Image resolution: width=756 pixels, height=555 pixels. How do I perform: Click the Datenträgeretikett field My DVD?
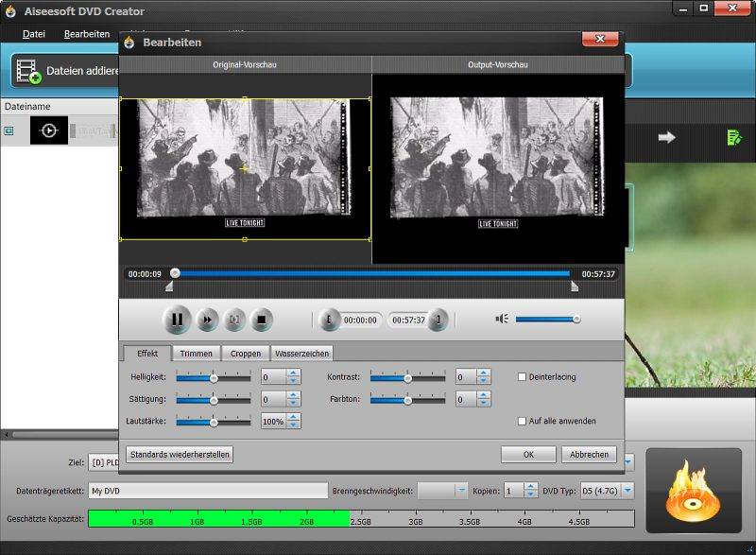(208, 491)
